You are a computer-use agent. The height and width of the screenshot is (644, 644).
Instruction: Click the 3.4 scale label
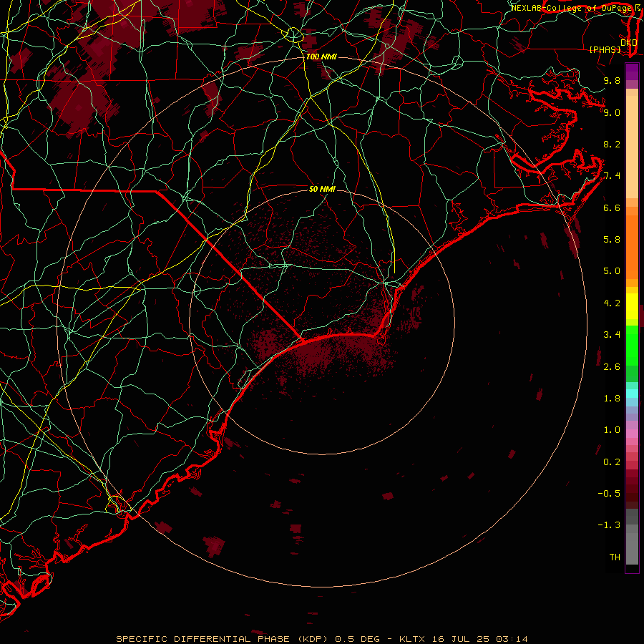pyautogui.click(x=612, y=335)
